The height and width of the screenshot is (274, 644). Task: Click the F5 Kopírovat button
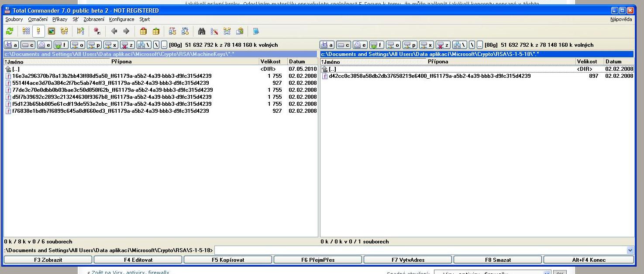point(228,260)
